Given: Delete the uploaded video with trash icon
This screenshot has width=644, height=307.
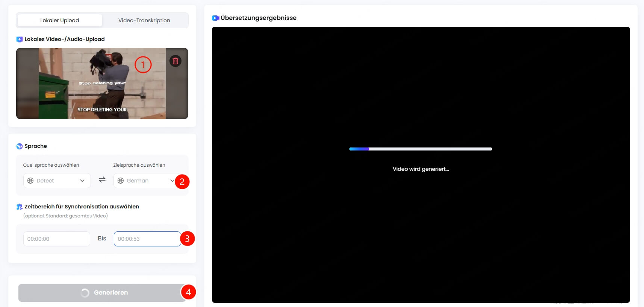Looking at the screenshot, I should click(175, 61).
